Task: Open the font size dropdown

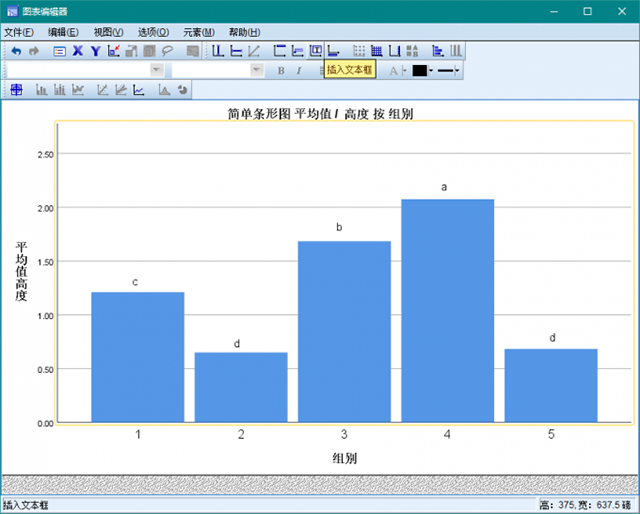Action: [256, 70]
